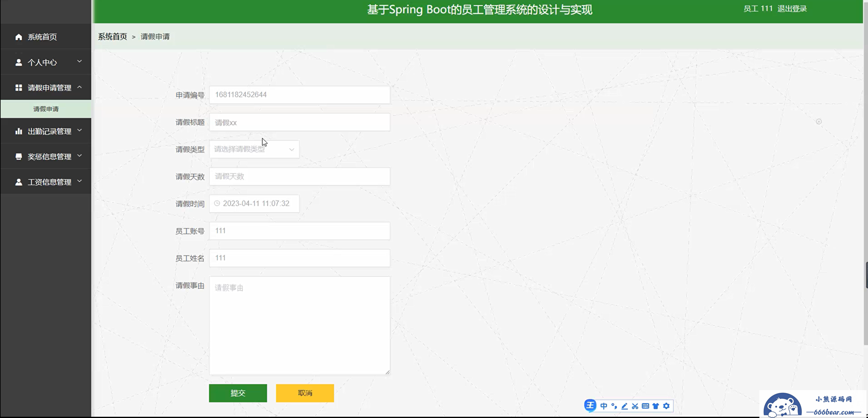
Task: Click the input method logo icon
Action: [x=590, y=406]
